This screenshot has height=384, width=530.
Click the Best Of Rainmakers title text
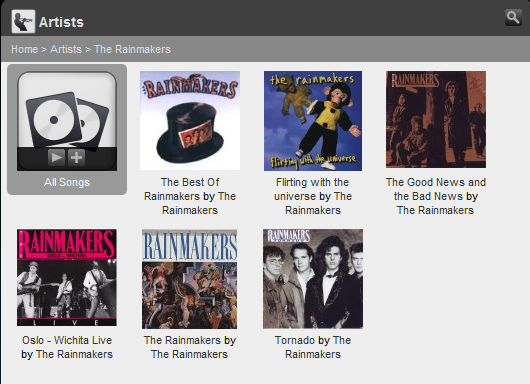(x=190, y=196)
